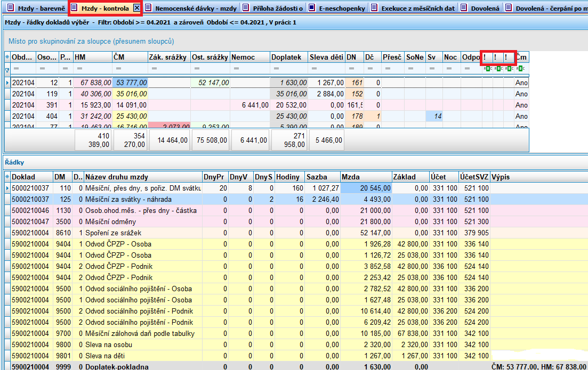Click the ABC filter icon under Čm column
The width and height of the screenshot is (588, 370).
tap(520, 69)
